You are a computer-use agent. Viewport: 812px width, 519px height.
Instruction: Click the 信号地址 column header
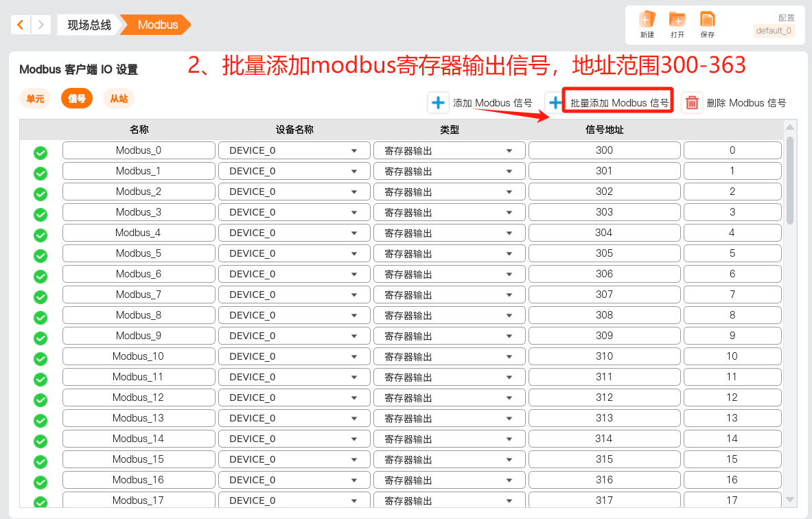[x=604, y=130]
